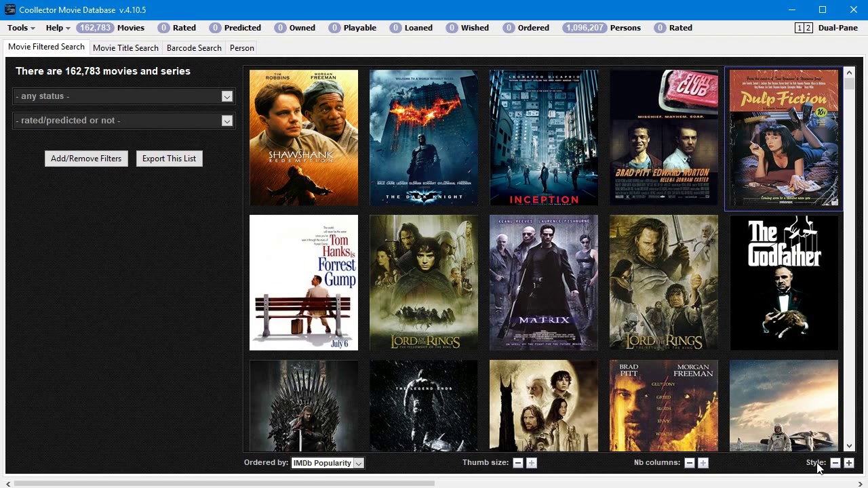Click the Coollector app icon in title bar
Viewport: 868px width, 488px height.
(9, 9)
